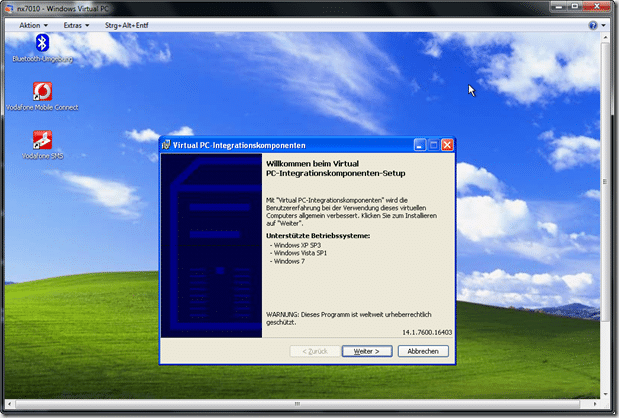Click the dialog's disabled maximize button
The width and height of the screenshot is (619, 418).
pos(433,145)
